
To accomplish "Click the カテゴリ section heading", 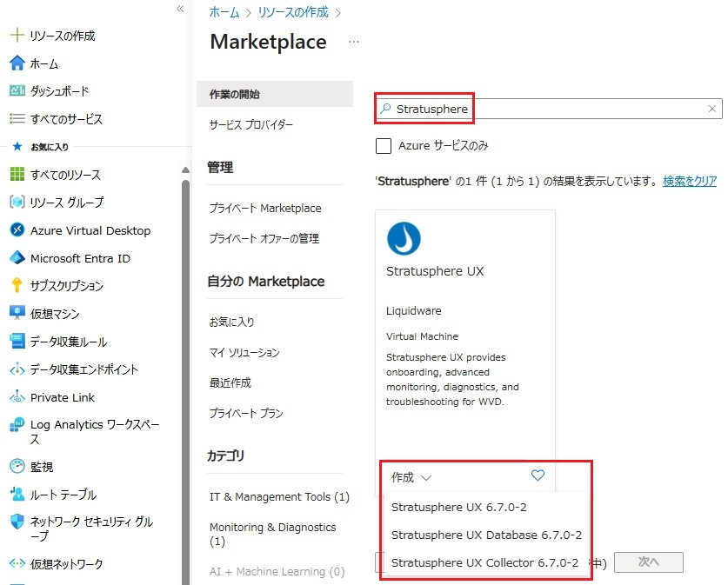I will tap(225, 455).
